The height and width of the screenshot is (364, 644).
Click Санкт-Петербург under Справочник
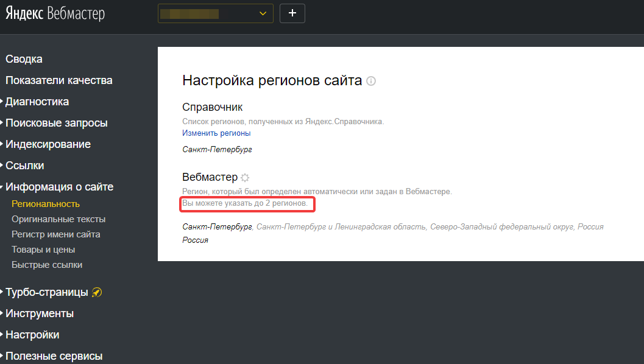[x=217, y=149]
